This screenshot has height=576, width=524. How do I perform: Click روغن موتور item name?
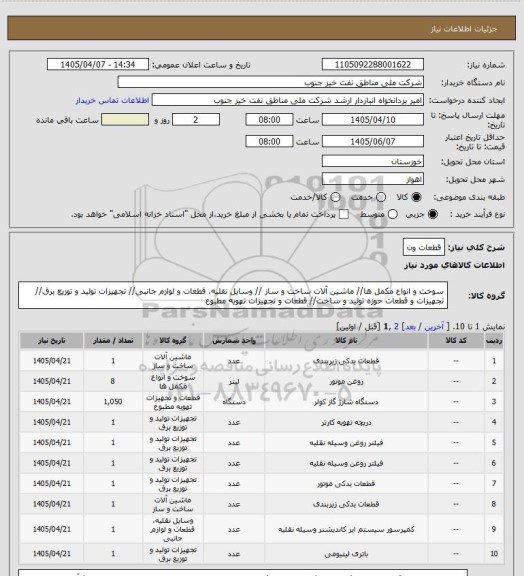[x=346, y=382]
